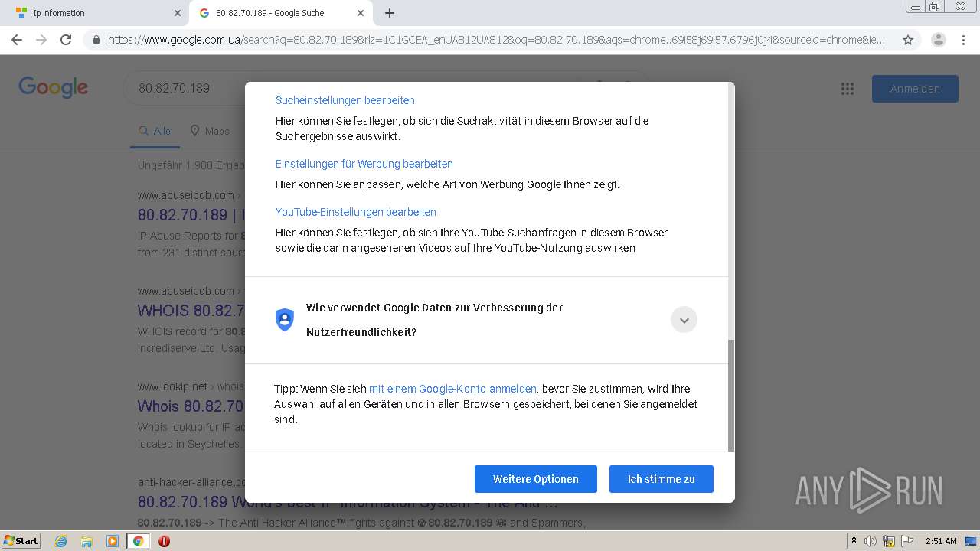Open the WHOIS 80.82.7 abuseipdb result
The image size is (980, 551).
point(191,311)
